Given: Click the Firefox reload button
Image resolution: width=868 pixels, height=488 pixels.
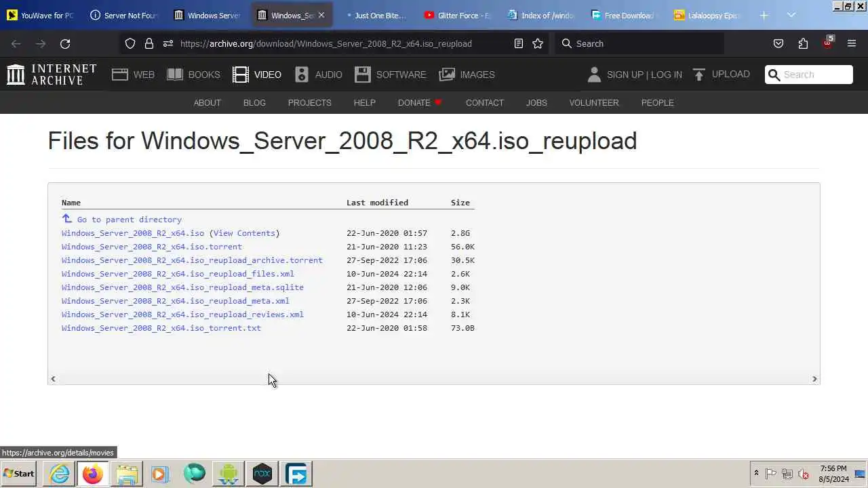Looking at the screenshot, I should 65,43.
